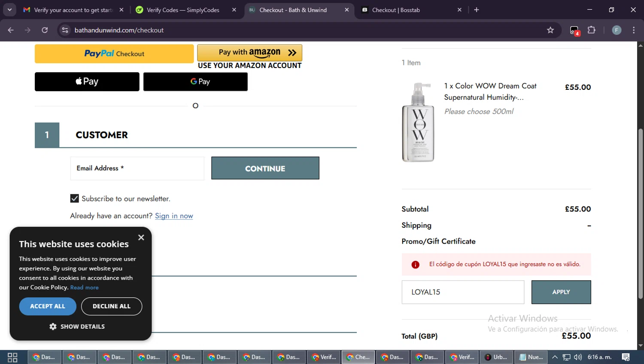The image size is (644, 364).
Task: Click the page vertical scrollbar thumb
Action: point(640,214)
